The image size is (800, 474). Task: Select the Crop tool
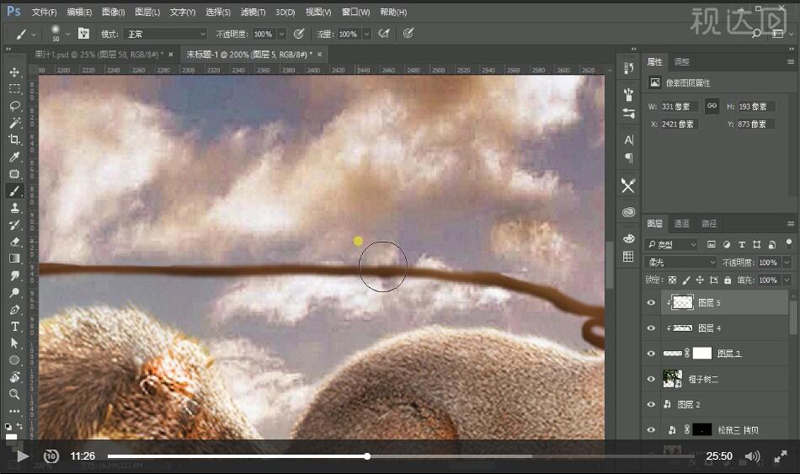click(14, 139)
